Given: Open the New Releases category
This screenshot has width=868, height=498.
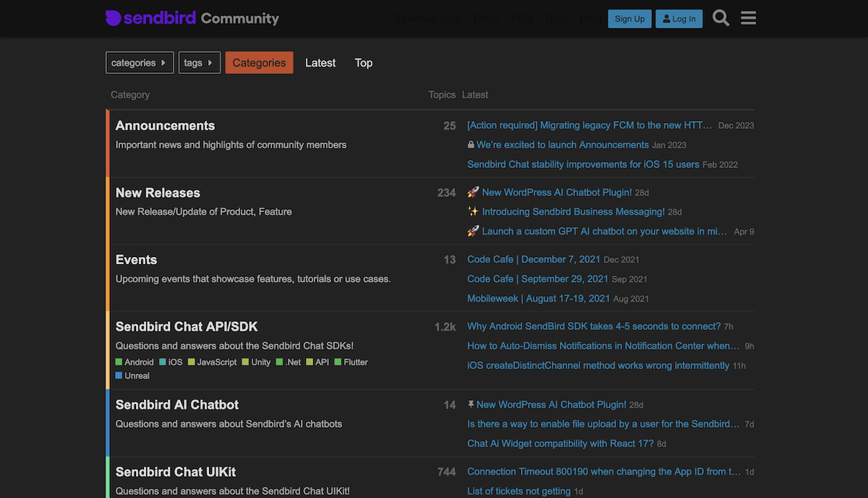Looking at the screenshot, I should (x=158, y=193).
